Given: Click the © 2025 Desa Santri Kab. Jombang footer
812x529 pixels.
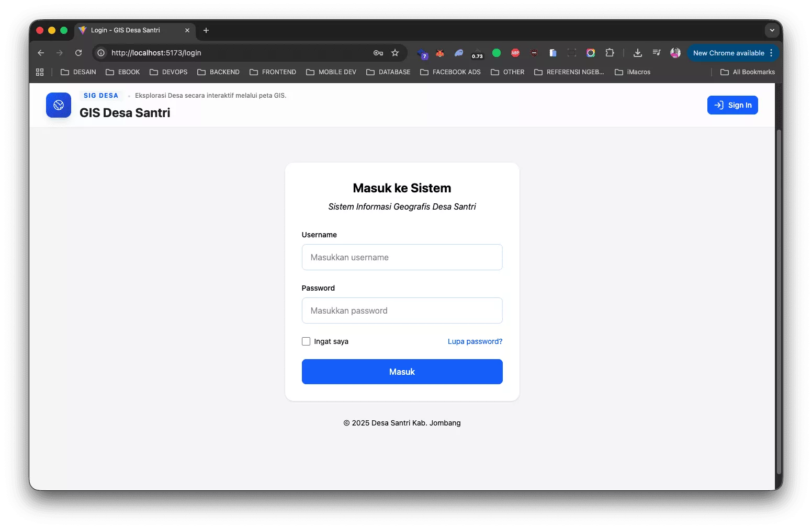Looking at the screenshot, I should pos(402,423).
